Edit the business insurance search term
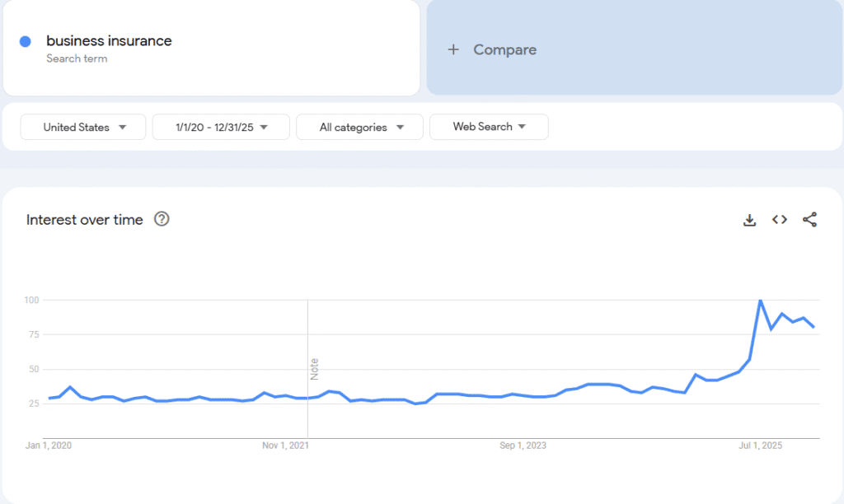 pyautogui.click(x=109, y=41)
